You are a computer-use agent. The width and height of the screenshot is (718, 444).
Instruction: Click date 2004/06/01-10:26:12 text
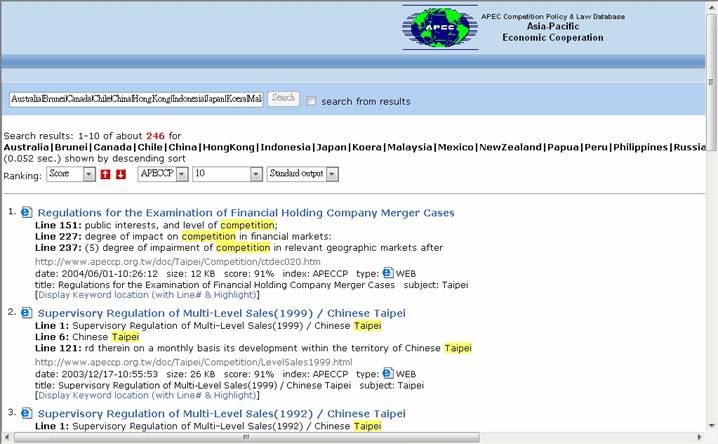96,274
